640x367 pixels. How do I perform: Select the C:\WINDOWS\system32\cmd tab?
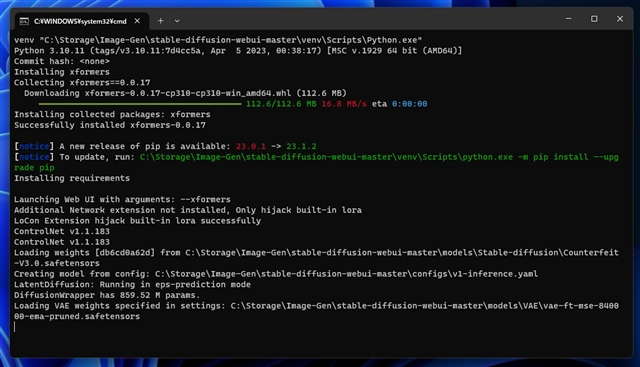coord(81,21)
